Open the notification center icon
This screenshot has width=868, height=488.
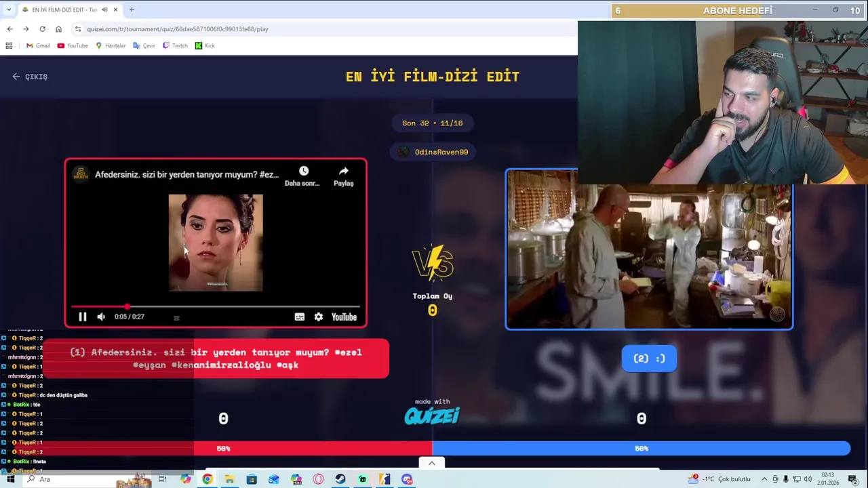[x=853, y=479]
